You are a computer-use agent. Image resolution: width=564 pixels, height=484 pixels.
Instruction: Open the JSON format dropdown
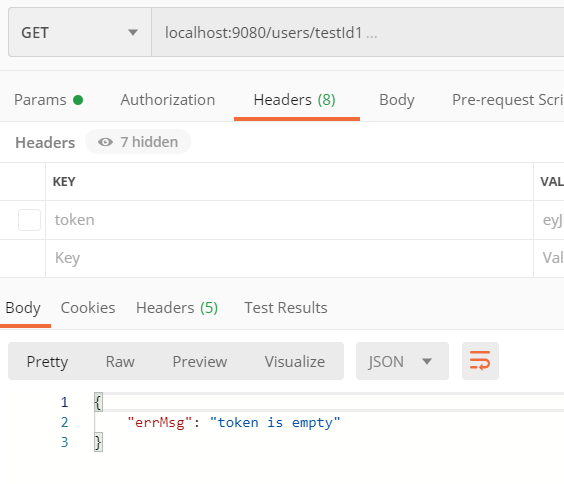pyautogui.click(x=402, y=361)
